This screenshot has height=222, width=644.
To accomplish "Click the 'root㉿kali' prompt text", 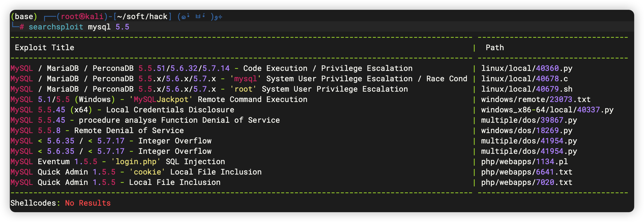I will click(82, 16).
